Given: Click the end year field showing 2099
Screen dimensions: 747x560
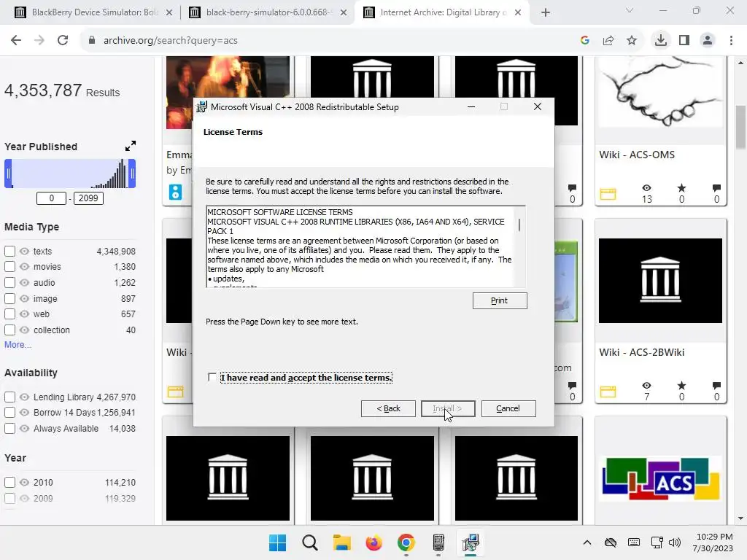Looking at the screenshot, I should [x=88, y=198].
